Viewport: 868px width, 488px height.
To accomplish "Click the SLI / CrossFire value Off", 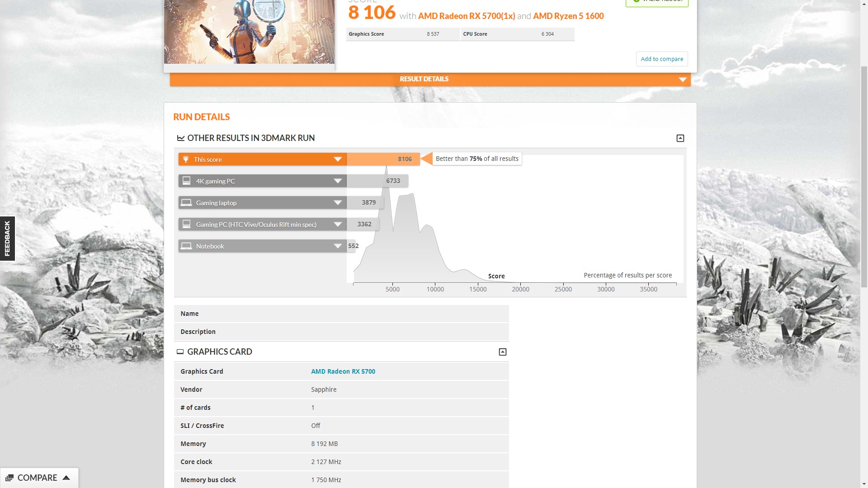I will (316, 426).
